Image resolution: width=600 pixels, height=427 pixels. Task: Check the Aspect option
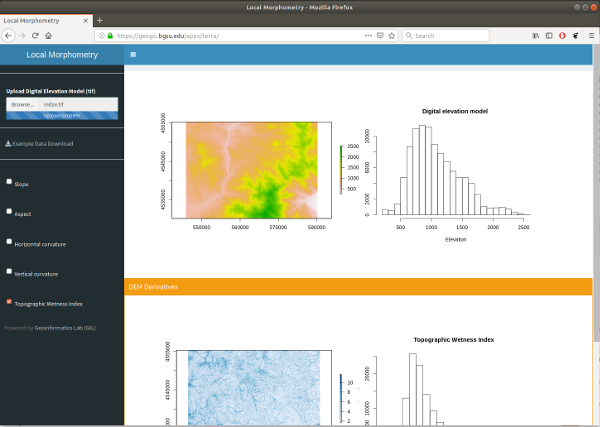(9, 212)
